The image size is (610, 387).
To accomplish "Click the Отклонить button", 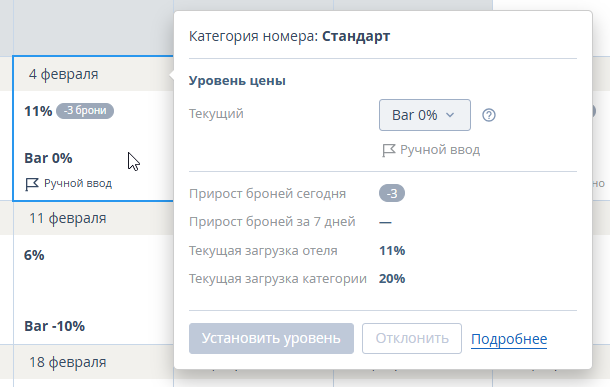I will (412, 338).
